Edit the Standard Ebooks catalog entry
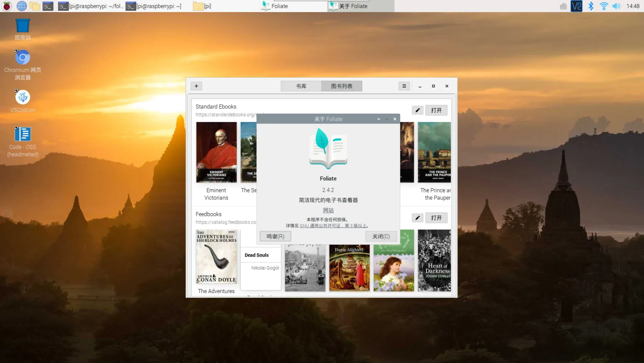The height and width of the screenshot is (363, 644). (418, 110)
